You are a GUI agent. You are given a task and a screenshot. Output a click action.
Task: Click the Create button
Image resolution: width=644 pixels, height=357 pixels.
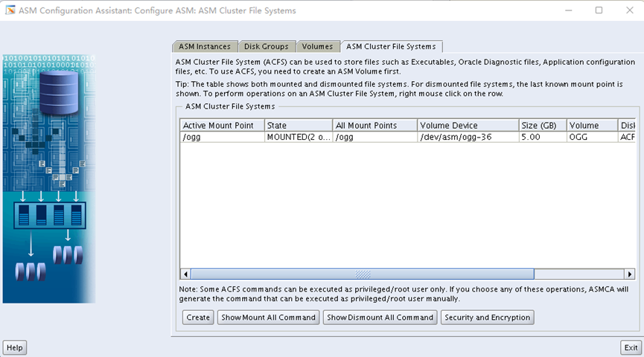198,317
